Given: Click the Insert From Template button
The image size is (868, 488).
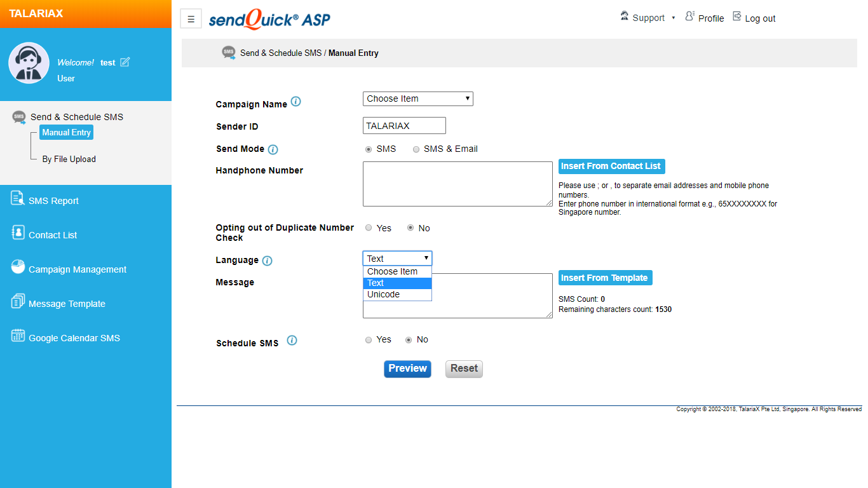Looking at the screenshot, I should (605, 278).
